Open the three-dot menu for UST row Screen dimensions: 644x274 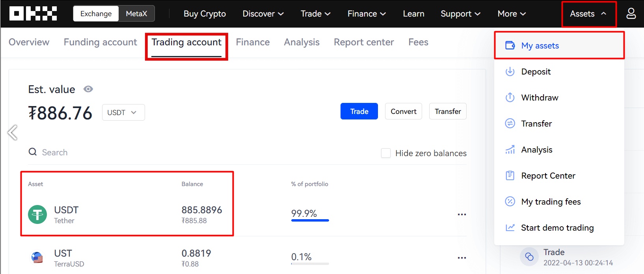click(462, 258)
